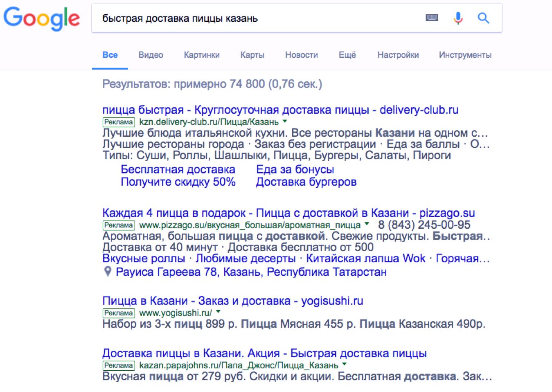
Task: Open the delivery-club.ru ad headline
Action: pos(280,110)
